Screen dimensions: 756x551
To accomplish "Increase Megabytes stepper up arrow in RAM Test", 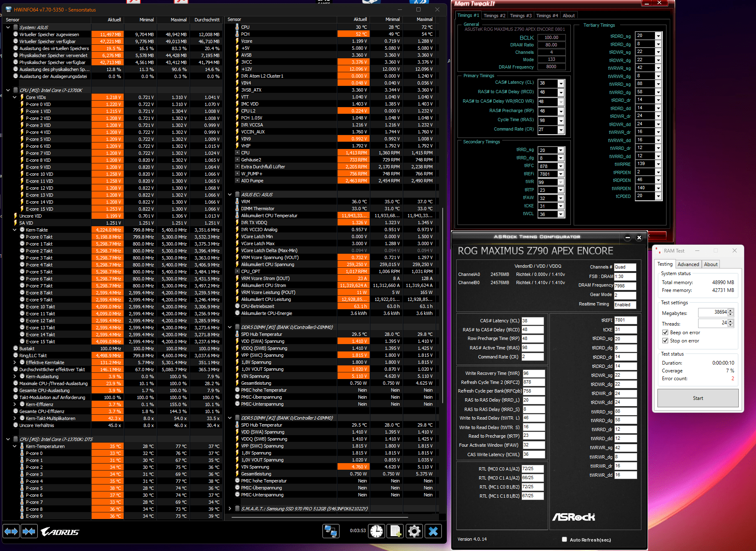I will click(731, 310).
